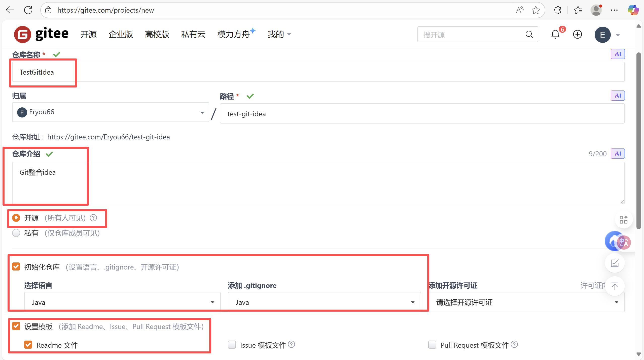Click the 路径 test-git-idea input field
Screen dimensions: 644x360
coord(422,114)
